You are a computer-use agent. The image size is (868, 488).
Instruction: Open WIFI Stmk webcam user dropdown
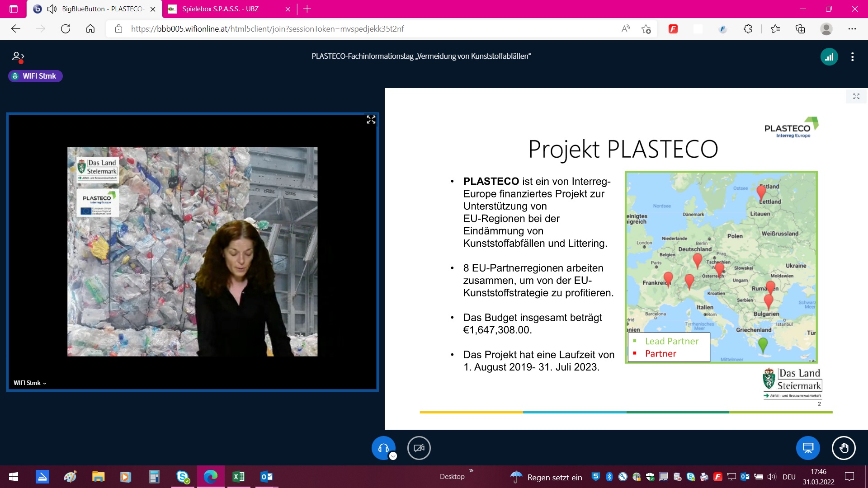(30, 383)
